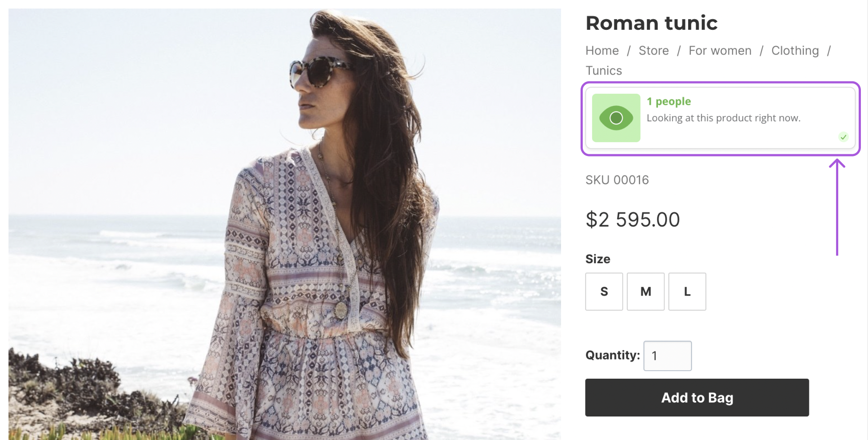This screenshot has height=440, width=868.
Task: Go to Home breadcrumb link
Action: 602,51
